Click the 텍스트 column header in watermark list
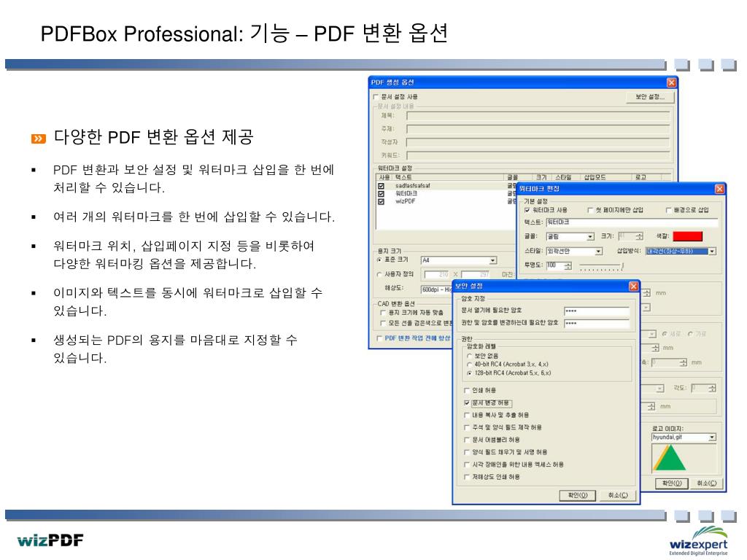The image size is (747, 560). coord(448,178)
